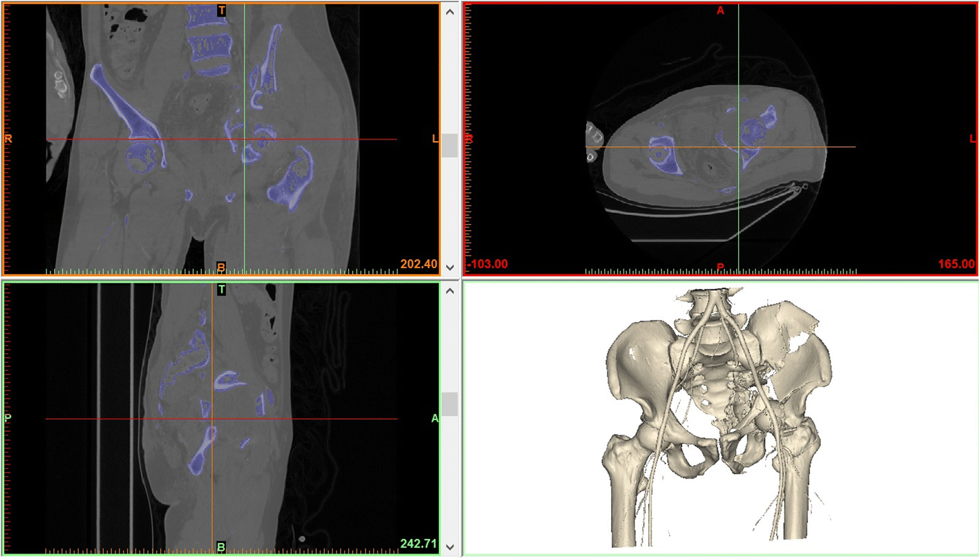
Task: Click the sagittal view scrollbar thumb
Action: click(x=449, y=404)
